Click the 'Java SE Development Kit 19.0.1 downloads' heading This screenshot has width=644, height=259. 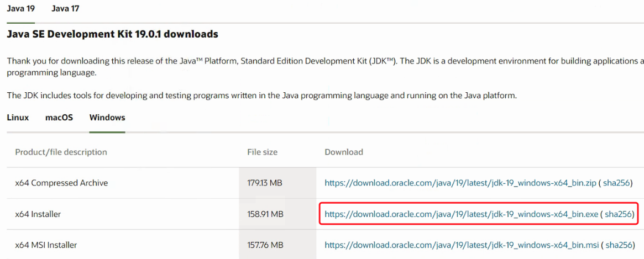point(113,34)
